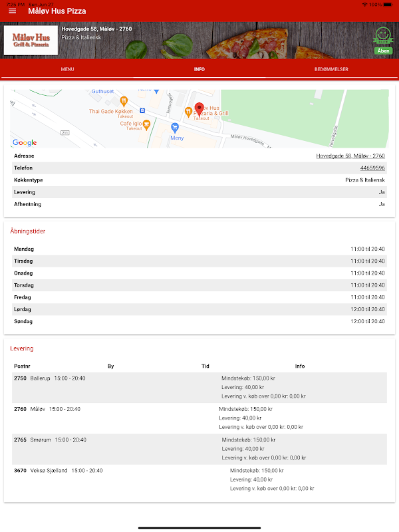Tap the Thai Gade Køkken restaurant marker

pyautogui.click(x=124, y=101)
